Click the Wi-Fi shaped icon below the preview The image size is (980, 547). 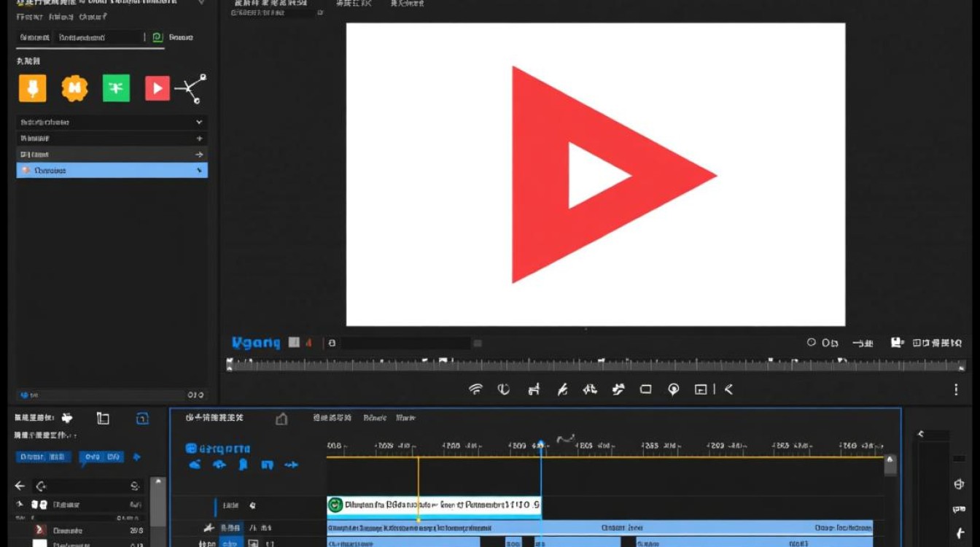pos(475,389)
